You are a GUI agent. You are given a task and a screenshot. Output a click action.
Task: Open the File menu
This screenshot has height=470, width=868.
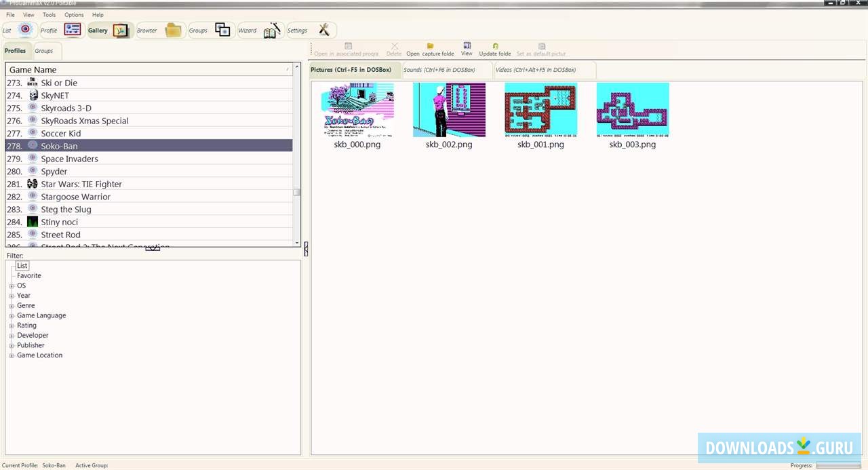click(10, 15)
